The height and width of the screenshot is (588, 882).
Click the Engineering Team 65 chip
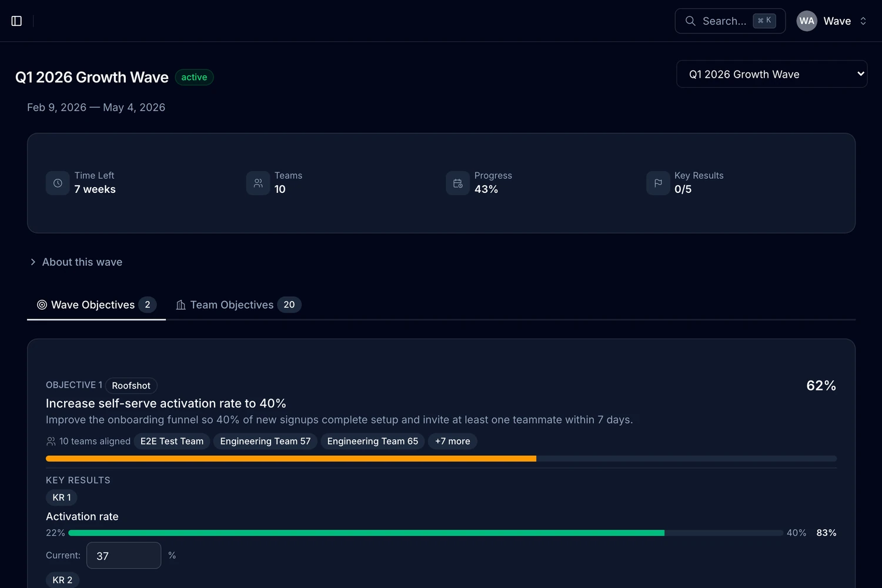(373, 441)
